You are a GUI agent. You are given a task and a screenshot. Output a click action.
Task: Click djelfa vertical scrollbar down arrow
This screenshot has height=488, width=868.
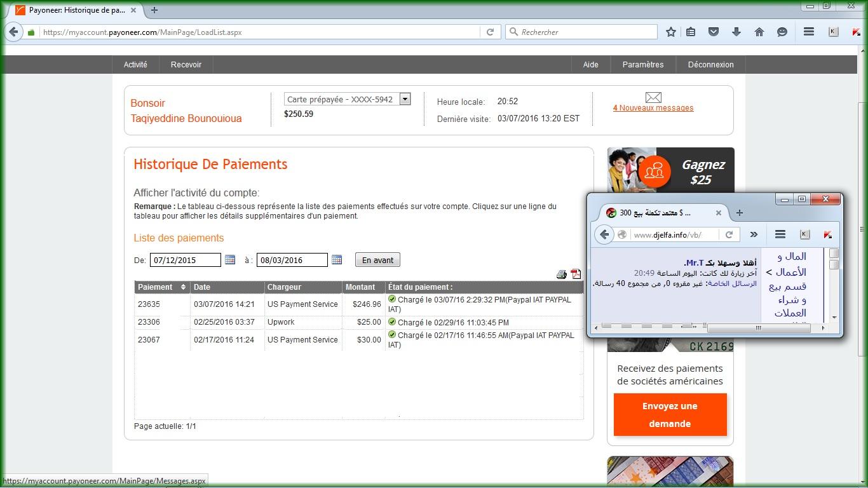tap(834, 317)
